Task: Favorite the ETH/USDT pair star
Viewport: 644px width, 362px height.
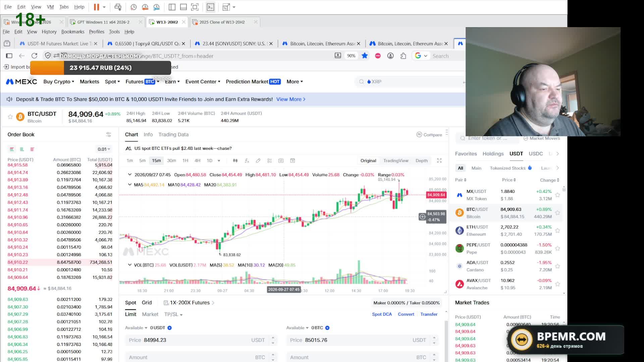Action: coord(557,231)
